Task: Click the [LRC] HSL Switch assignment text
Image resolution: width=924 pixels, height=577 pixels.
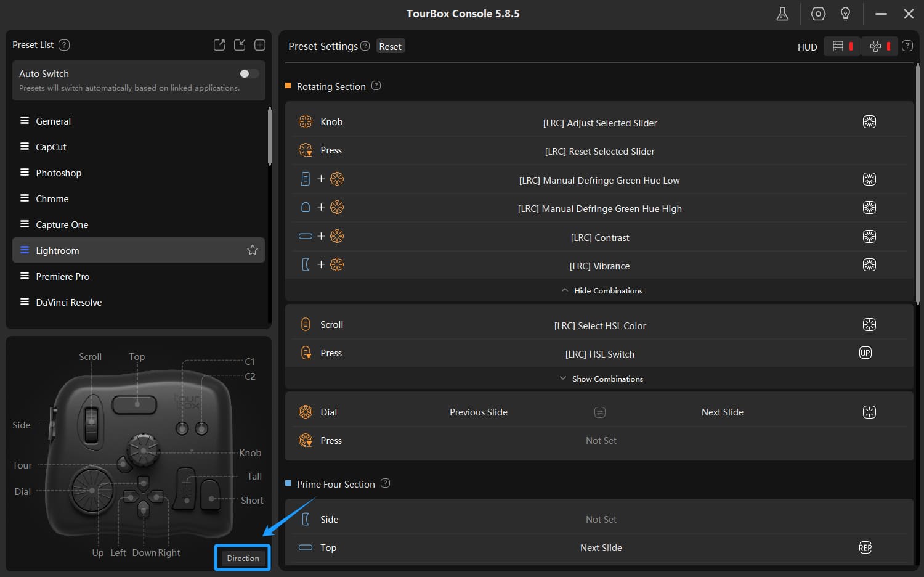Action: pos(600,354)
